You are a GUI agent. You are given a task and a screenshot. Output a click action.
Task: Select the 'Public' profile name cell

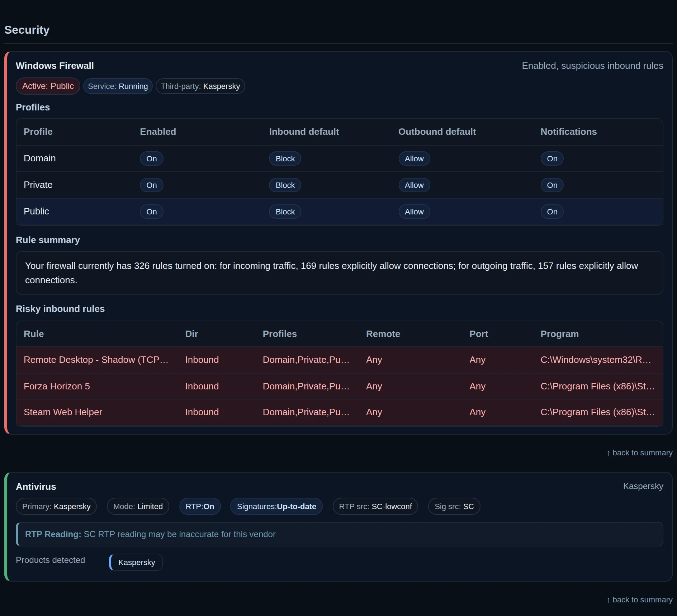point(36,211)
